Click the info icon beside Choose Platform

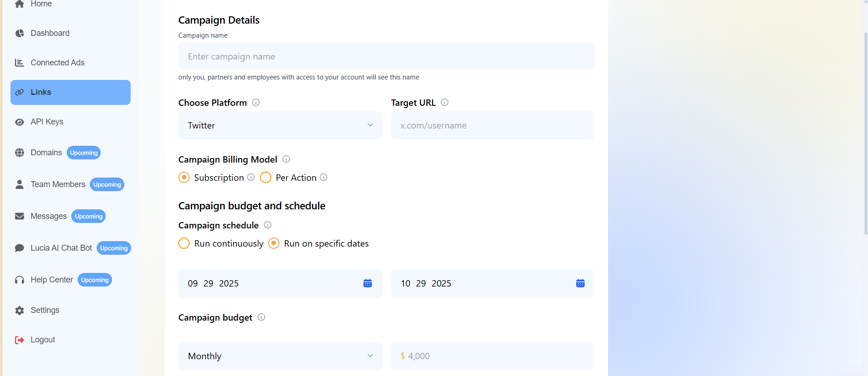256,102
